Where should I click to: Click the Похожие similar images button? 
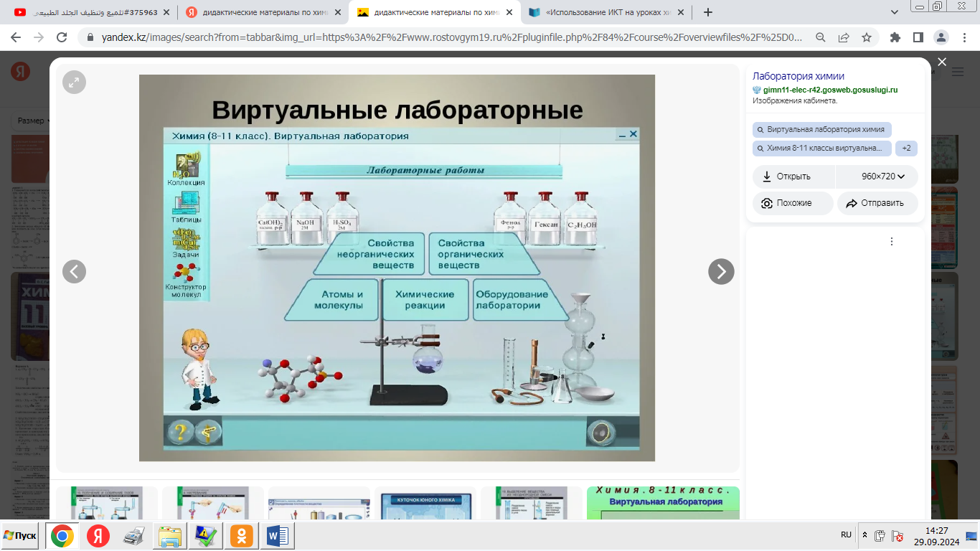(793, 203)
